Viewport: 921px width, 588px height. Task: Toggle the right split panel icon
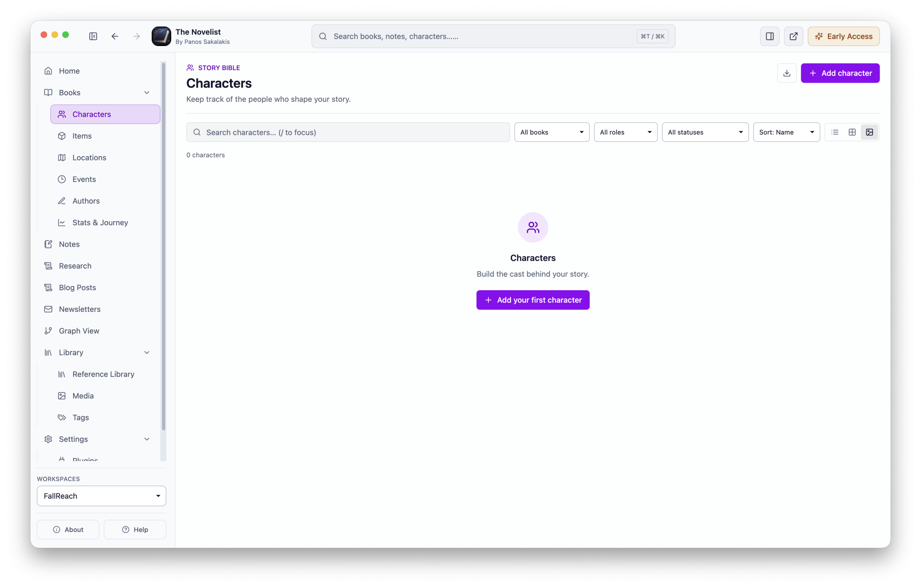click(770, 36)
